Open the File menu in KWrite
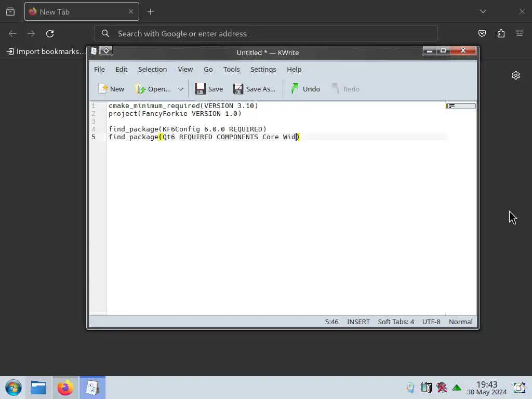Image resolution: width=532 pixels, height=399 pixels. point(99,69)
